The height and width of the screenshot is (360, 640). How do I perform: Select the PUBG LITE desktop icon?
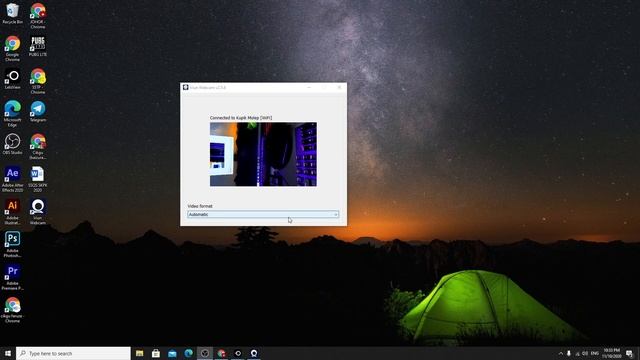click(x=38, y=46)
